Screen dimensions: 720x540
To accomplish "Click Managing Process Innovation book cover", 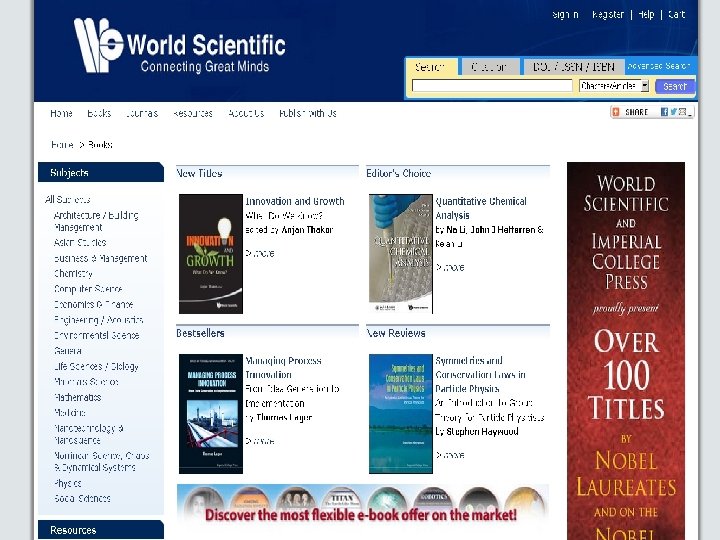I will 211,414.
